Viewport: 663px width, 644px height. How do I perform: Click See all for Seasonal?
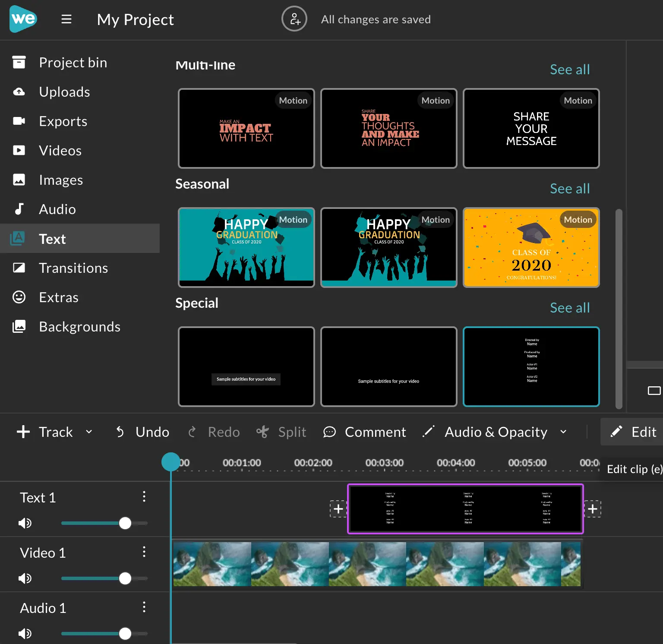[570, 189]
